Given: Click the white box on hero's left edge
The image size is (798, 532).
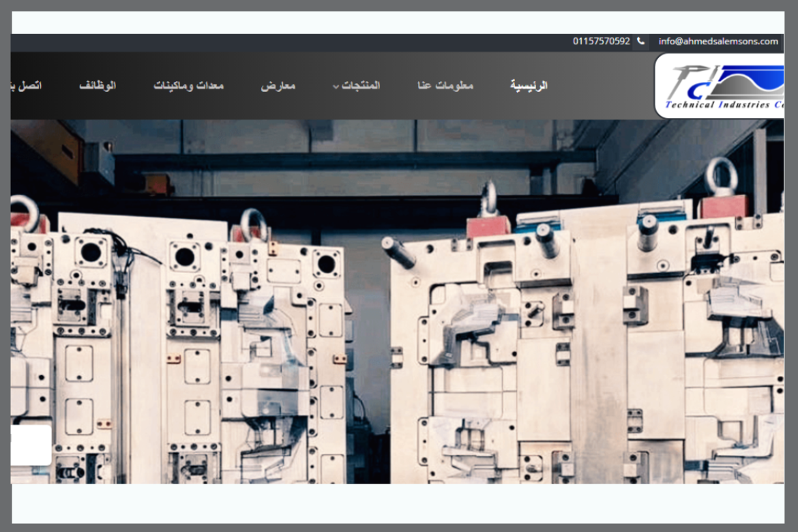Looking at the screenshot, I should tap(31, 445).
